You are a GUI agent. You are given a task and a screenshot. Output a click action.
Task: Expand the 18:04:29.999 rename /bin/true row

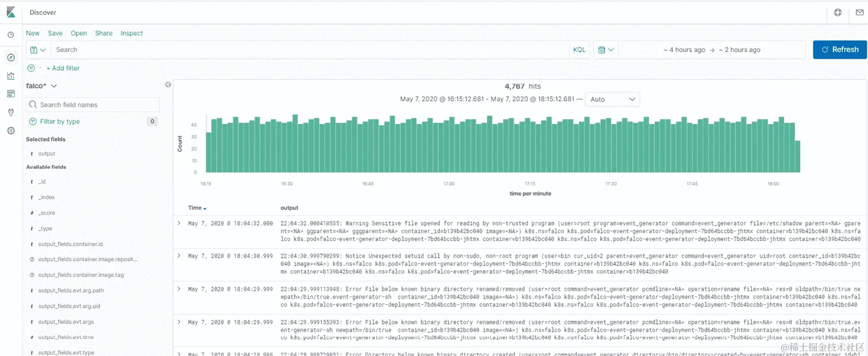179,289
